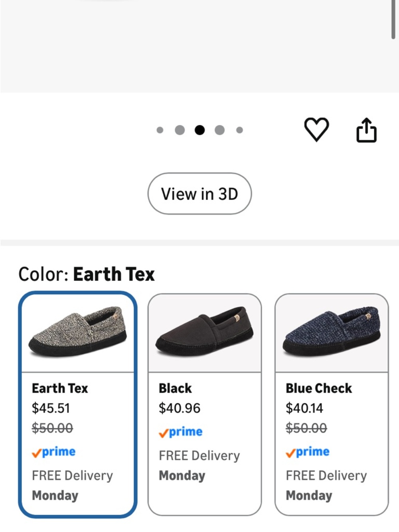Open the share icon
Image resolution: width=399 pixels, height=532 pixels.
click(x=366, y=130)
